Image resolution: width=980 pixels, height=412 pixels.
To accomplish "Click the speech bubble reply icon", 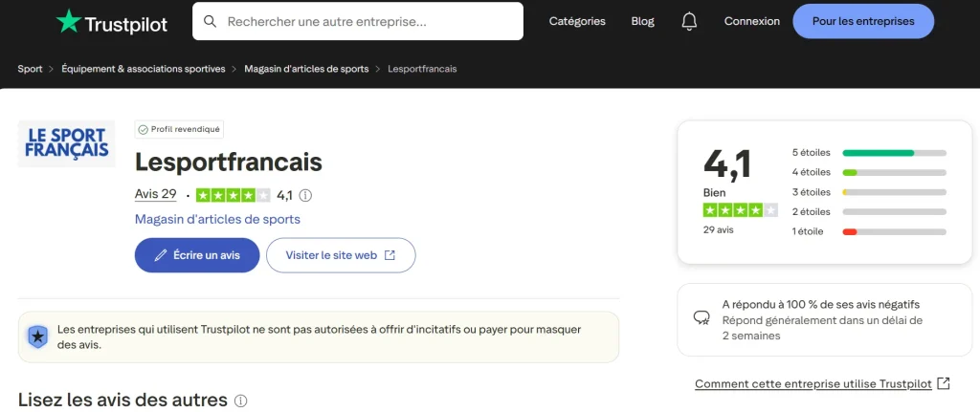I will 702,318.
